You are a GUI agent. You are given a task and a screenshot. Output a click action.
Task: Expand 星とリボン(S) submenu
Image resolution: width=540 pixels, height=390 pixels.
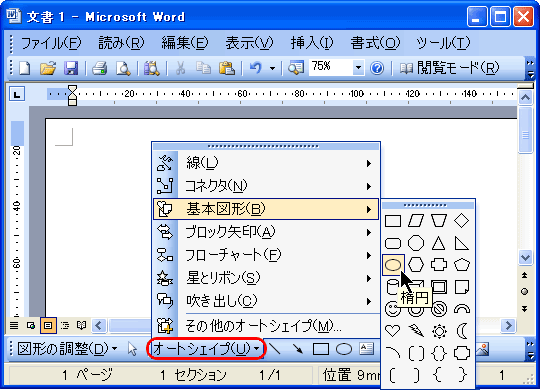[x=266, y=278]
